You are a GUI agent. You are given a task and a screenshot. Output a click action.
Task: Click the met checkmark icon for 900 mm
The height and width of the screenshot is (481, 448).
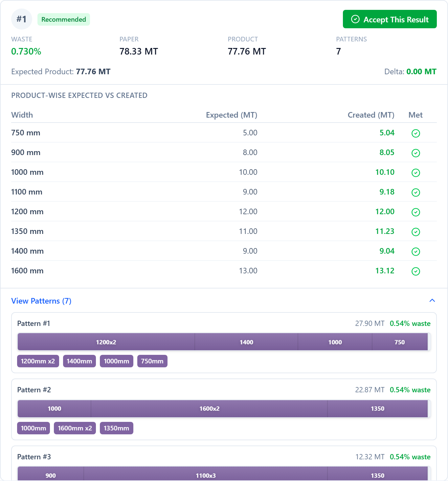pos(416,153)
